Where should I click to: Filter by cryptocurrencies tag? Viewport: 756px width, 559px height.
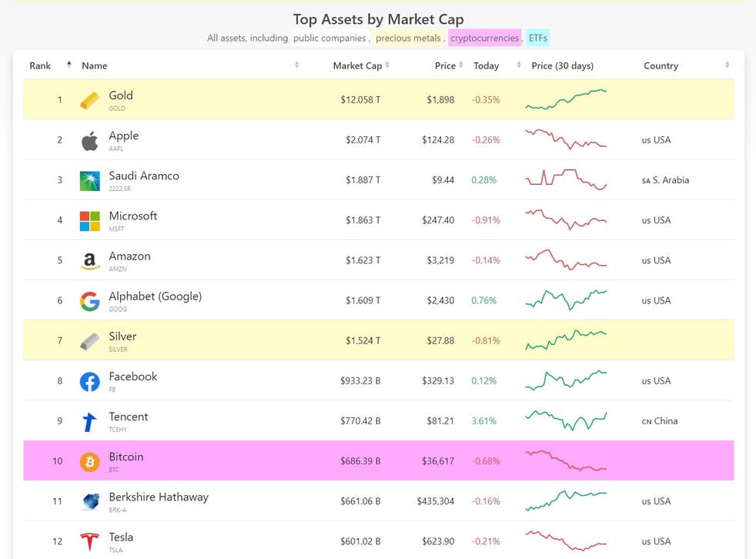484,38
